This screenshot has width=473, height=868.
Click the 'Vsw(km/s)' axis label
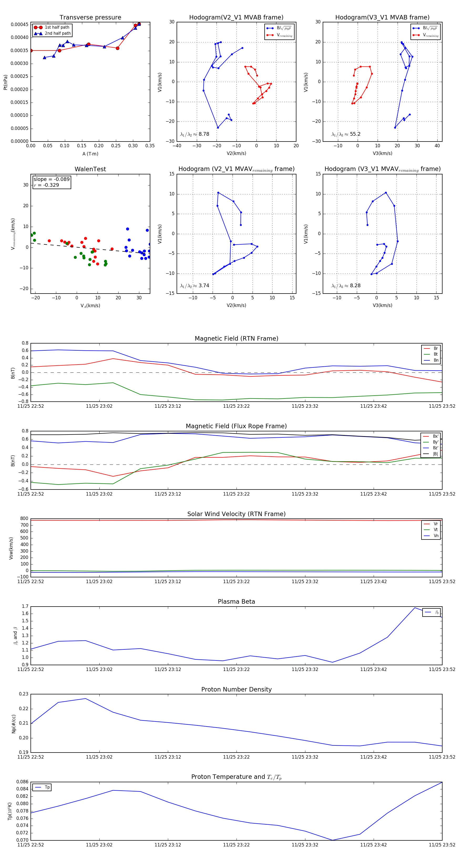[x=11, y=548]
